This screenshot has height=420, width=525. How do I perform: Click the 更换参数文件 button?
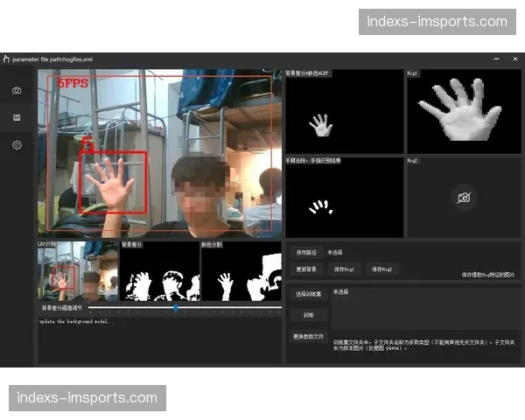(x=309, y=336)
